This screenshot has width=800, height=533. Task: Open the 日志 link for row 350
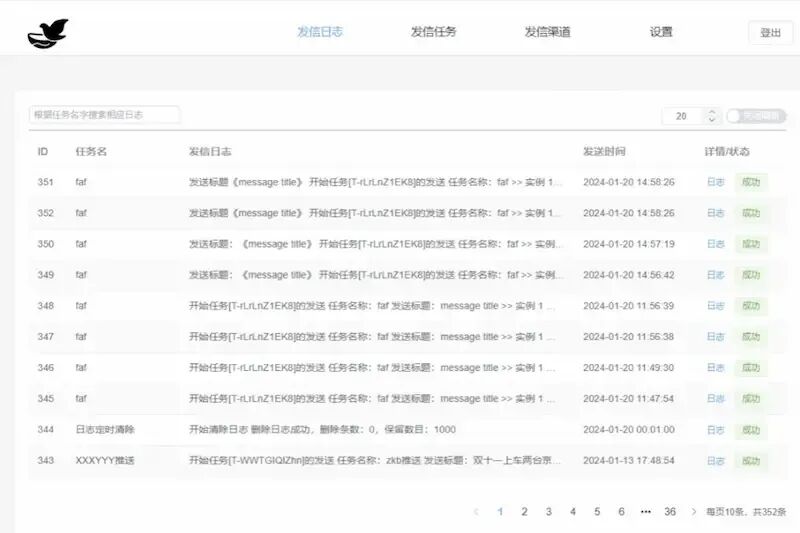click(x=715, y=244)
